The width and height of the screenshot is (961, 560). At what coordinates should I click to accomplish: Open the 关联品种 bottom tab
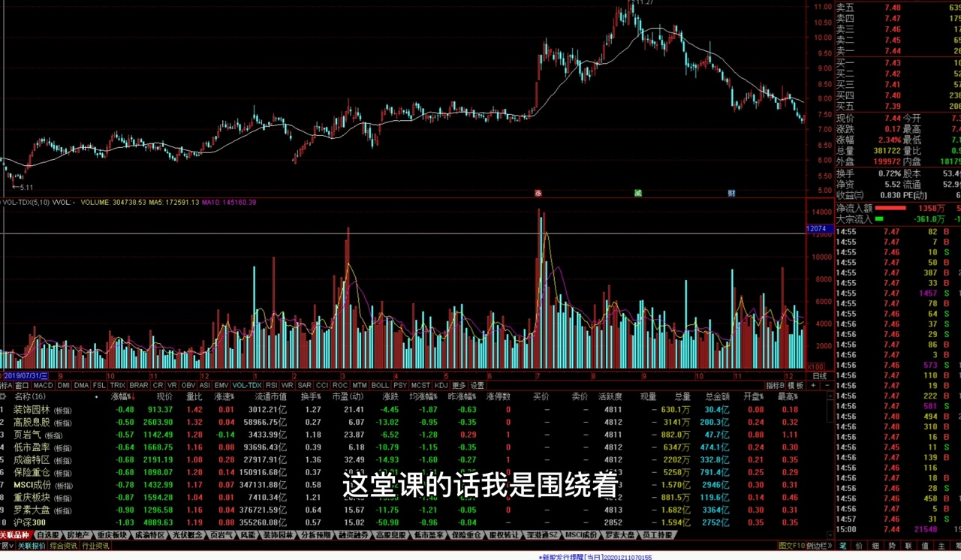(x=14, y=535)
